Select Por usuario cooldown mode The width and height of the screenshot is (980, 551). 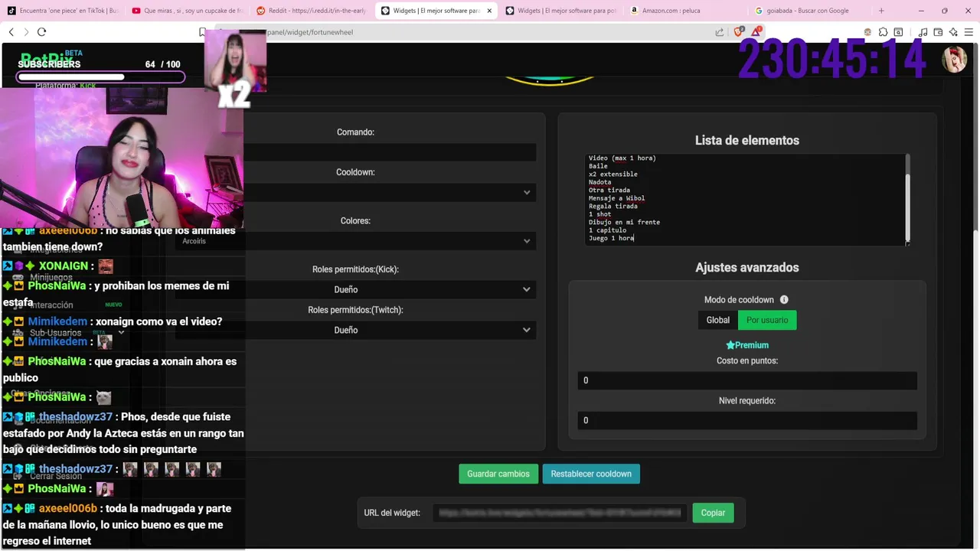pyautogui.click(x=767, y=320)
